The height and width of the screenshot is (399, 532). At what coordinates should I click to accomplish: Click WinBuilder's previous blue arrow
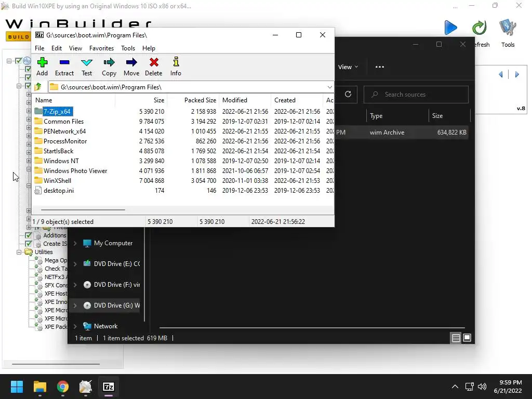point(501,74)
